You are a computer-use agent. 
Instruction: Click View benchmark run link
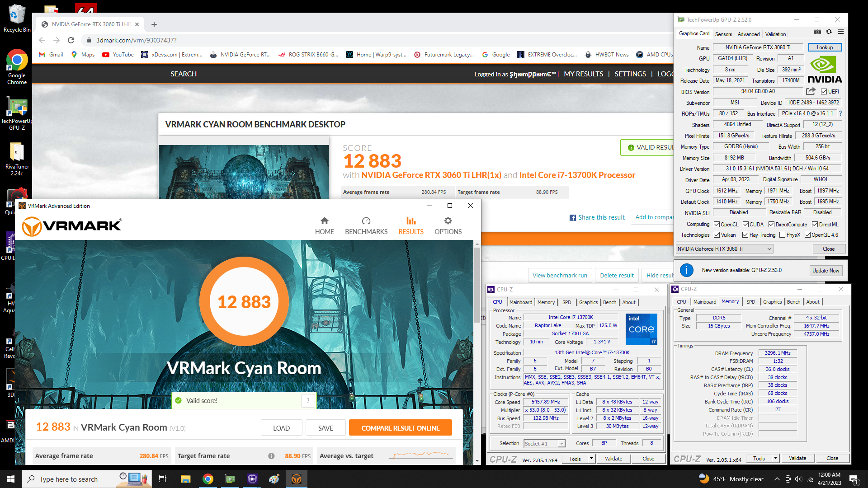[x=560, y=276]
